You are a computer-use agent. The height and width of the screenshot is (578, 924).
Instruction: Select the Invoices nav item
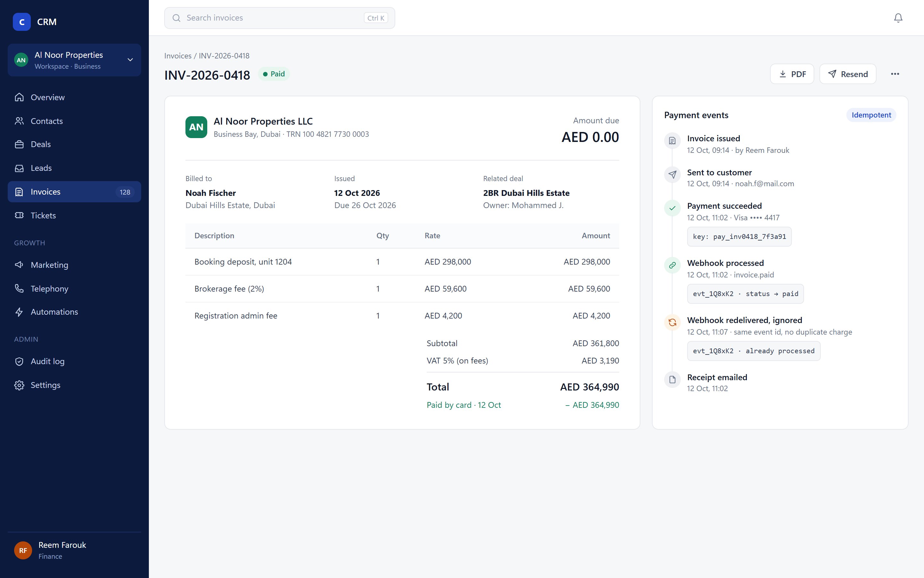[74, 191]
